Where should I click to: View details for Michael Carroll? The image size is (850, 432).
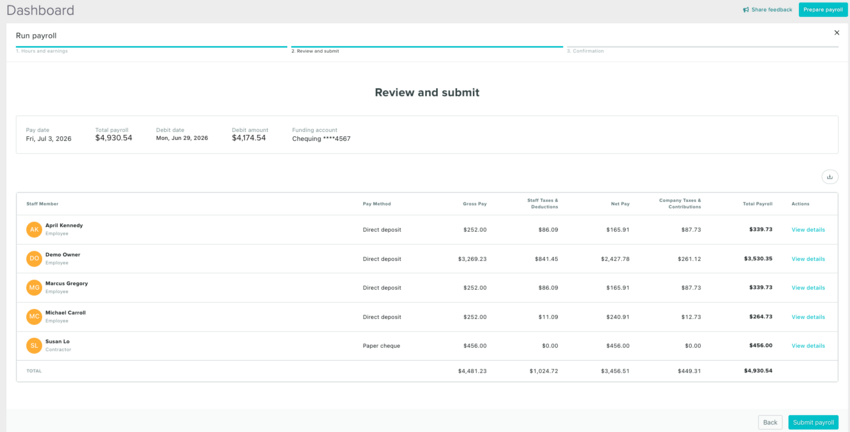[x=808, y=317]
